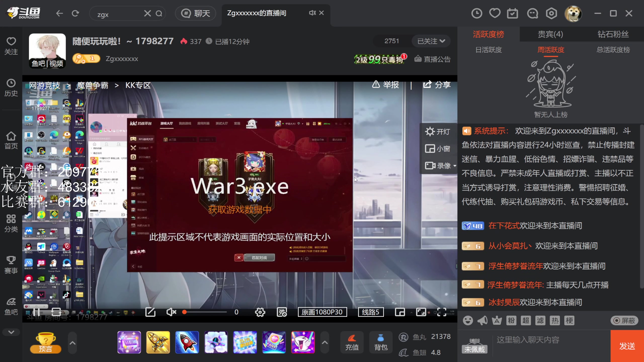Open the 背包 backpack
Screen dimensions: 644x362
tap(381, 342)
